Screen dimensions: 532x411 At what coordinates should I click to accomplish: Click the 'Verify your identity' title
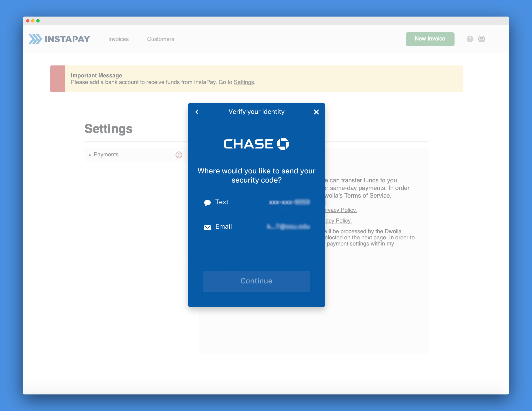tap(256, 112)
